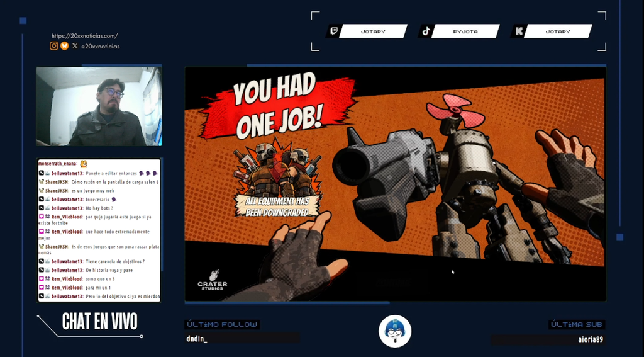Screen dimensions: 644x357
Task: Click the 'ÚLTIMO FOLLOW' label
Action: pos(222,324)
